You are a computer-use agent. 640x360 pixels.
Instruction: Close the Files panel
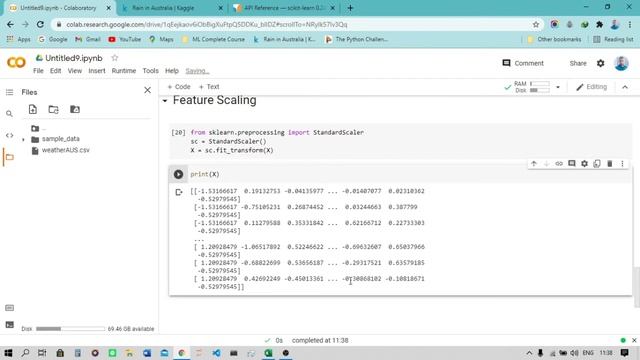click(147, 90)
